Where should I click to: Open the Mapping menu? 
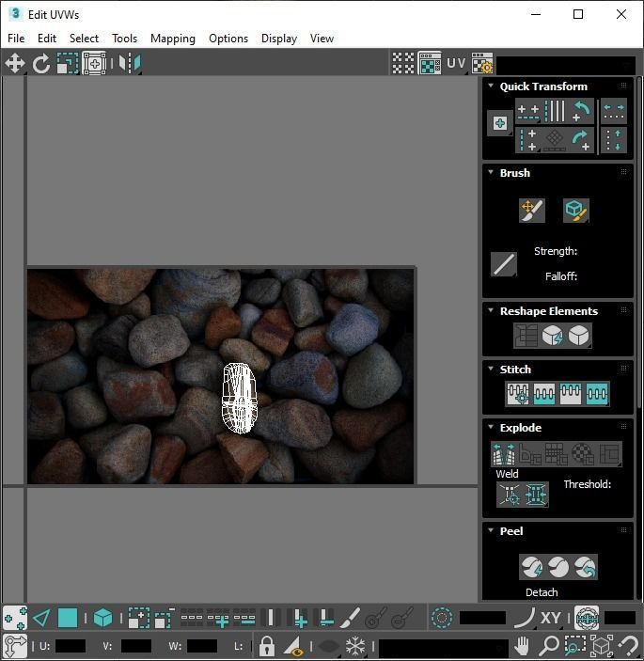click(173, 39)
